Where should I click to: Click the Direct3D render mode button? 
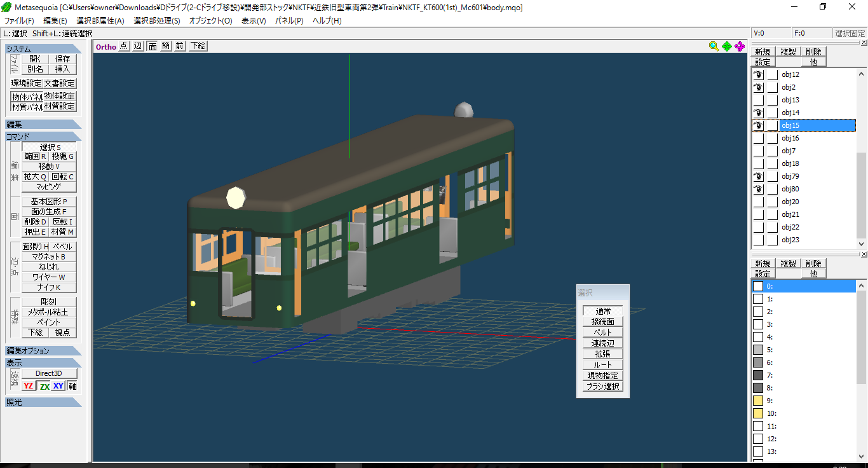coord(49,373)
